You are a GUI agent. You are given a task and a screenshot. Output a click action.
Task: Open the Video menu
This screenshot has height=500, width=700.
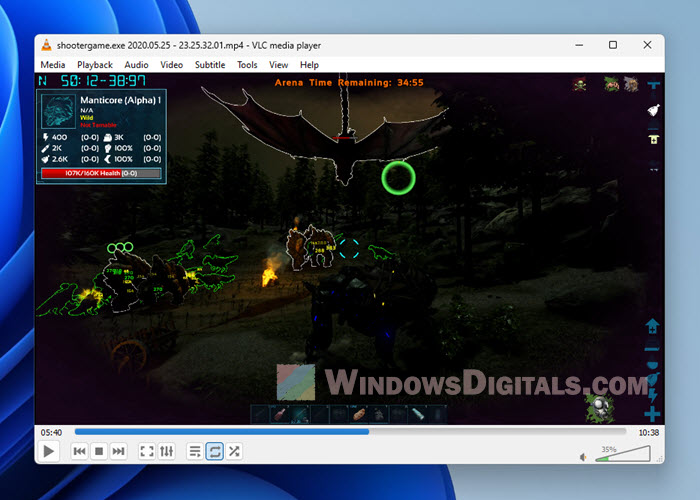click(171, 65)
